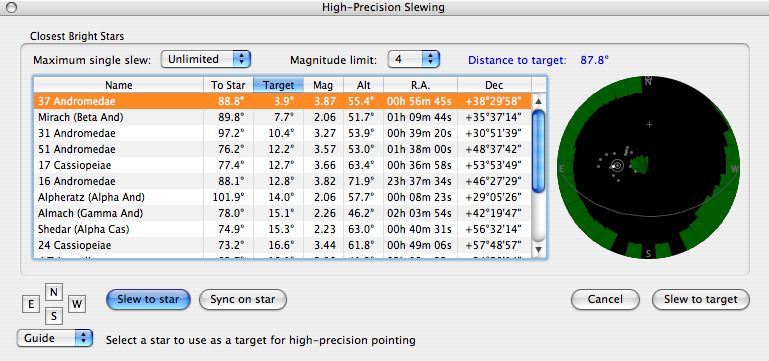Click the 3.57 magnitude value
The height and width of the screenshot is (361, 769).
tap(324, 149)
